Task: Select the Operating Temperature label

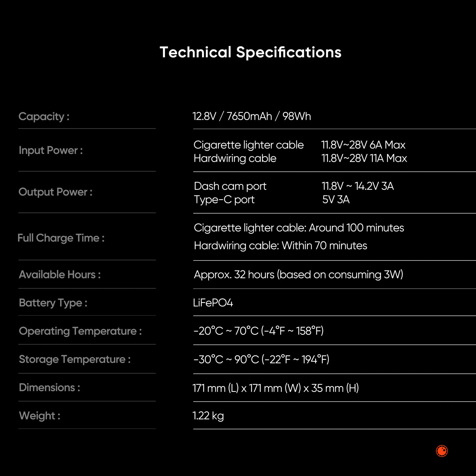Action: tap(80, 331)
